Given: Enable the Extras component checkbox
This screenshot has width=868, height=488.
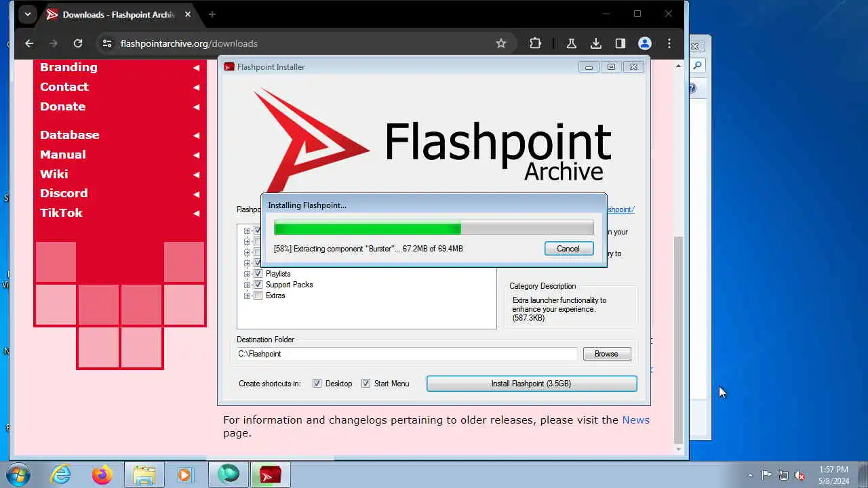Looking at the screenshot, I should pyautogui.click(x=258, y=296).
